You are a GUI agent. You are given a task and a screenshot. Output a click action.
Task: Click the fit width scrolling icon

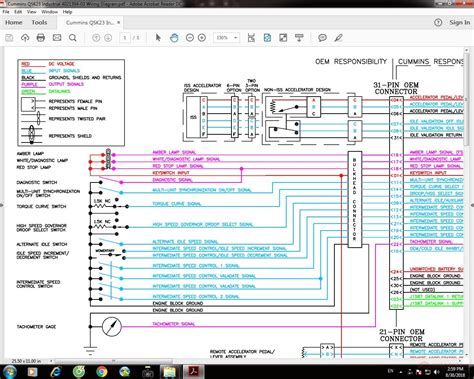click(251, 38)
